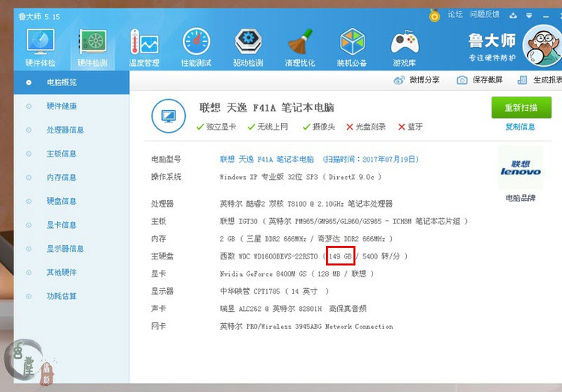Open 硬件体检 hardware checkup icon

[40, 48]
